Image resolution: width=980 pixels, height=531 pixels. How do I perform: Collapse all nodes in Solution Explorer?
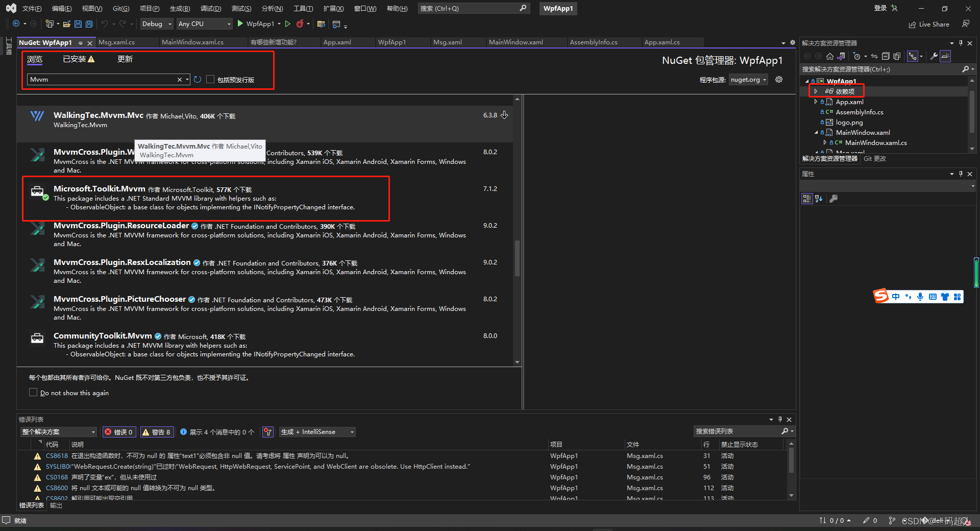pos(886,56)
